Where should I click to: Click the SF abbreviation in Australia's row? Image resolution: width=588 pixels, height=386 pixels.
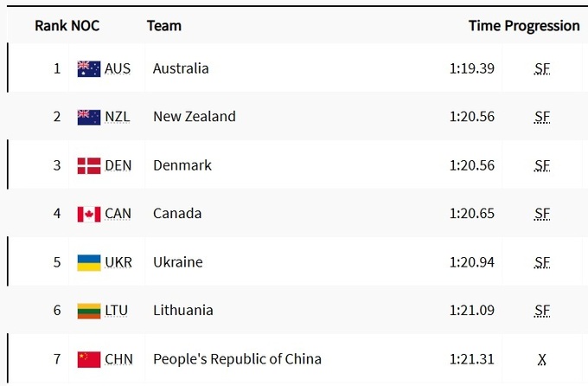tap(542, 69)
